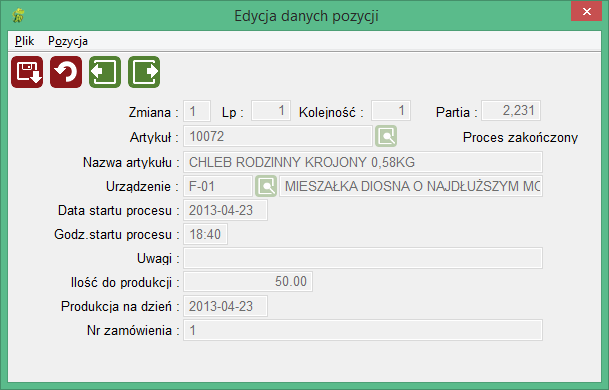Open article lookup magnifier next to Artykuł

[x=386, y=136]
